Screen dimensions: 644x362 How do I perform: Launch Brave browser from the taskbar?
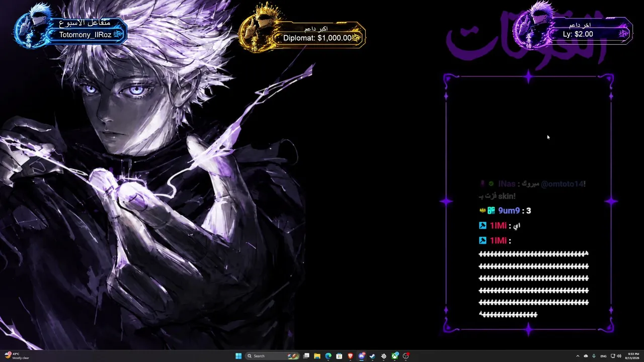tap(350, 356)
